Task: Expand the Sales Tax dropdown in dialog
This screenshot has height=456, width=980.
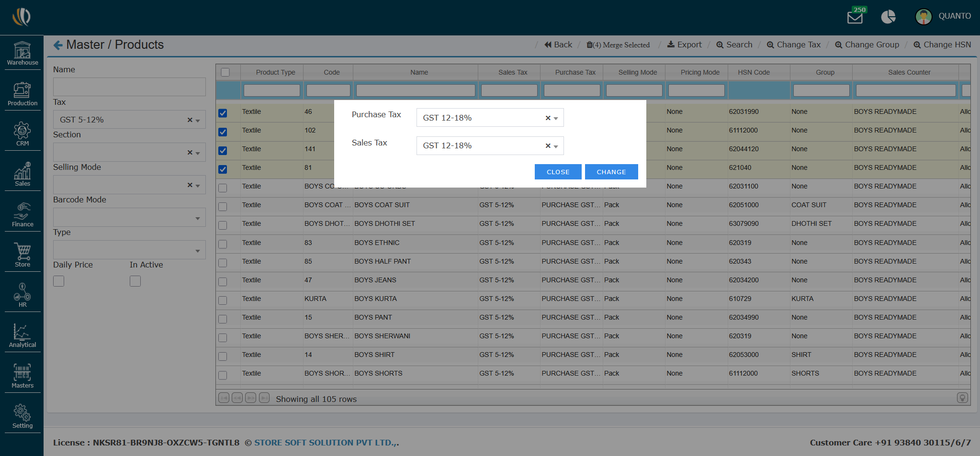Action: [x=555, y=146]
